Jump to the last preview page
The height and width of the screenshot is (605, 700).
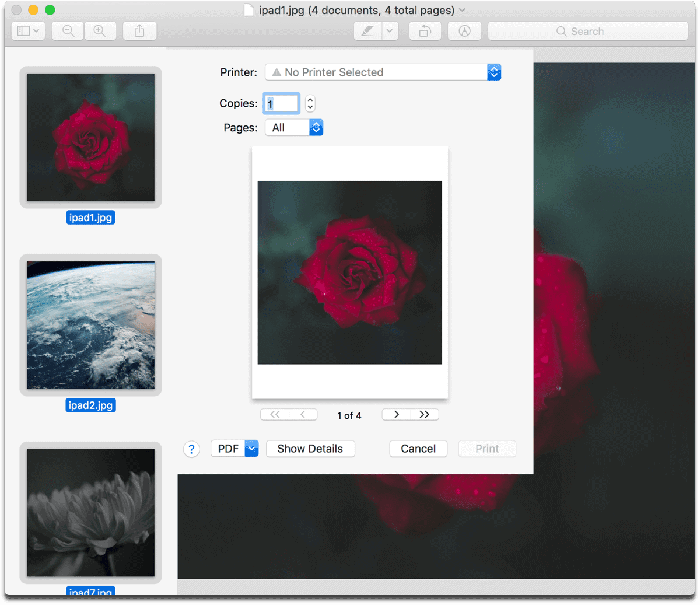[x=425, y=414]
